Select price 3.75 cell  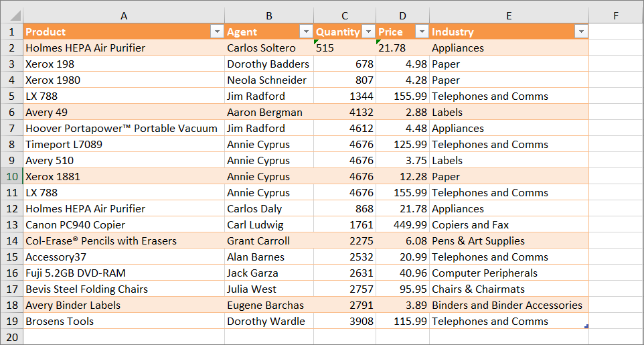click(x=402, y=160)
